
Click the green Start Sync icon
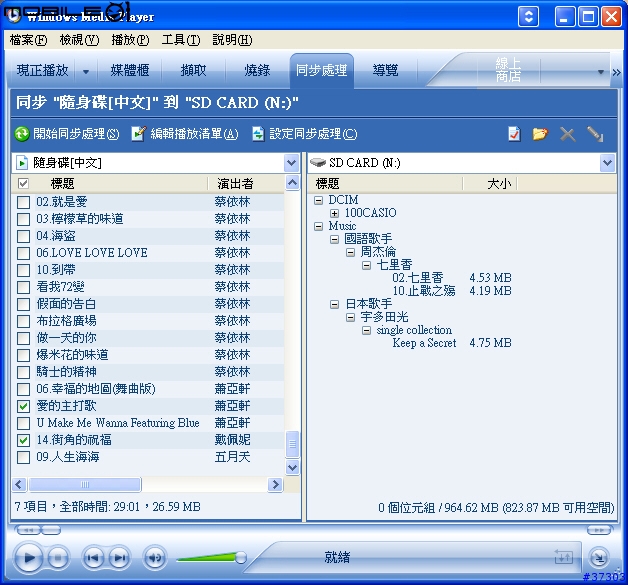[x=22, y=134]
